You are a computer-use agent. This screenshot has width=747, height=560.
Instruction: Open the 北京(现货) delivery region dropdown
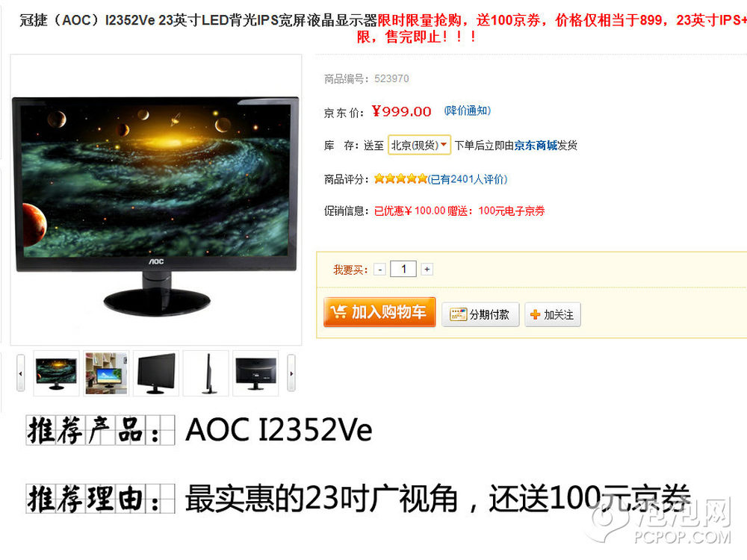(x=419, y=145)
